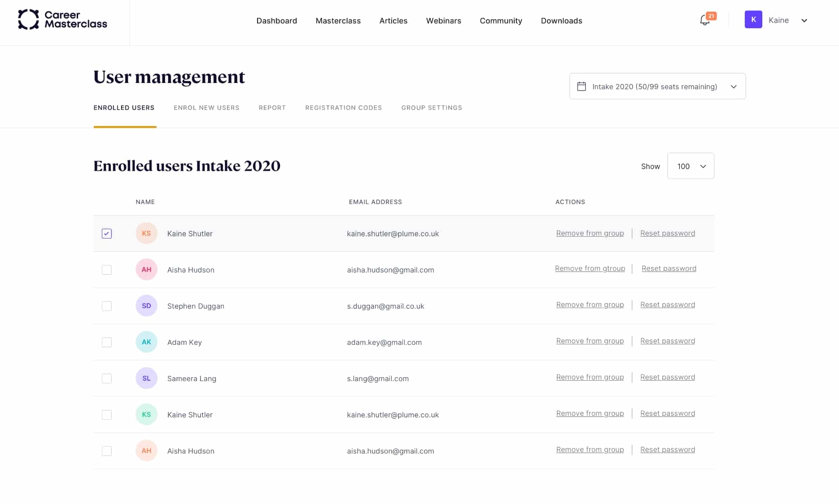Select the checkbox next to Sameera Lang
The width and height of the screenshot is (839, 504).
click(107, 378)
